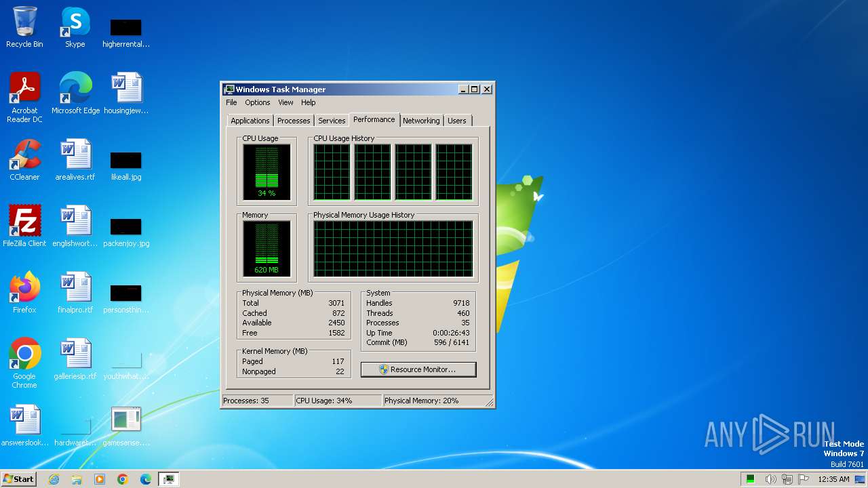
Task: Switch to the Networking tab
Action: point(421,121)
